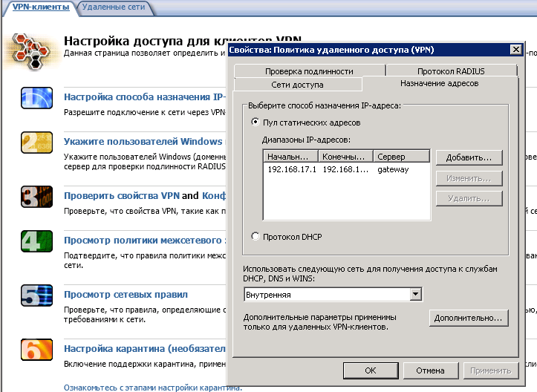Click the Начальн... column header
537x392 pixels.
pyautogui.click(x=291, y=156)
